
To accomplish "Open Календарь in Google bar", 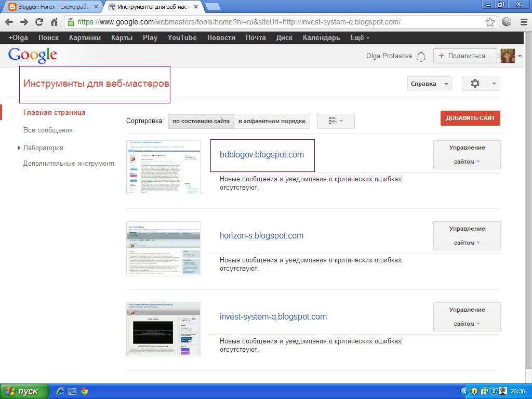I will 321,37.
